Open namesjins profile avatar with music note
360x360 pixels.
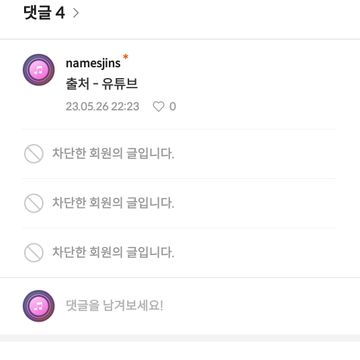[39, 70]
